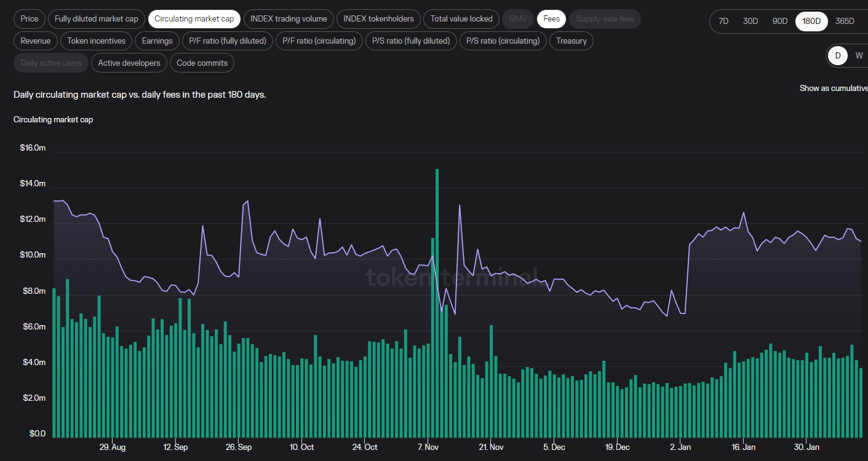Deselect the Fees metric chip
This screenshot has height=461, width=868.
552,19
